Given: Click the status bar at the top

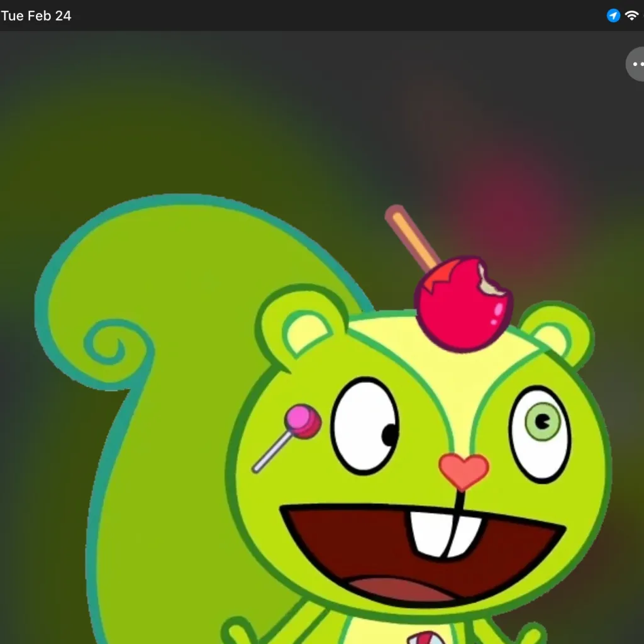Looking at the screenshot, I should pos(322,16).
